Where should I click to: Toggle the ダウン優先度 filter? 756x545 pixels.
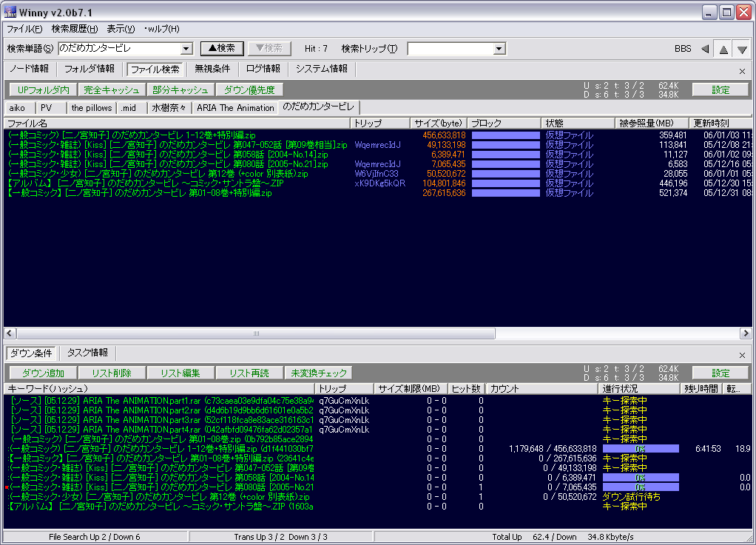(249, 89)
